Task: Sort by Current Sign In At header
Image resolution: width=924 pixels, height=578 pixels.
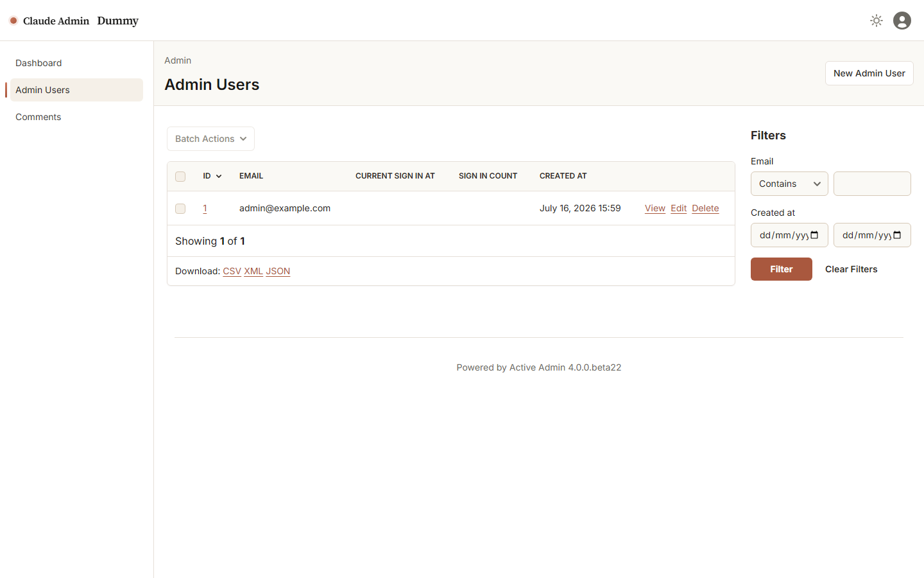Action: [395, 176]
